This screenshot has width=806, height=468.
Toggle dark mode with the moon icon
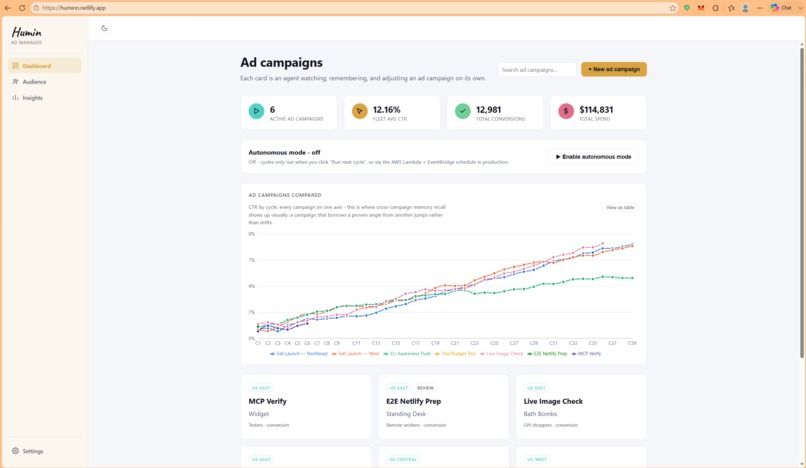pyautogui.click(x=104, y=28)
